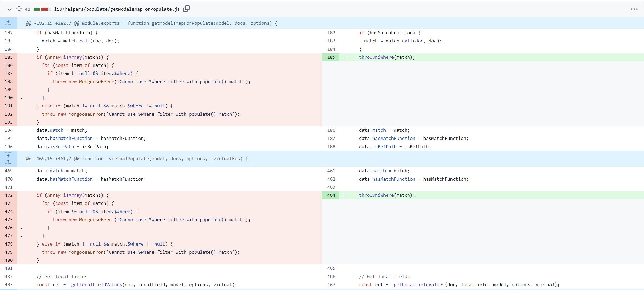Screen dimensions: 644x290
Task: Select removed line number 185 on left
Action: pyautogui.click(x=9, y=57)
